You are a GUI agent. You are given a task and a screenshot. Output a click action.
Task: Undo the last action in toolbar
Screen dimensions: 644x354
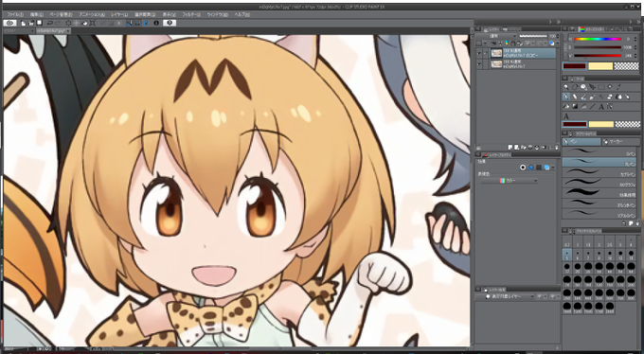pos(49,23)
